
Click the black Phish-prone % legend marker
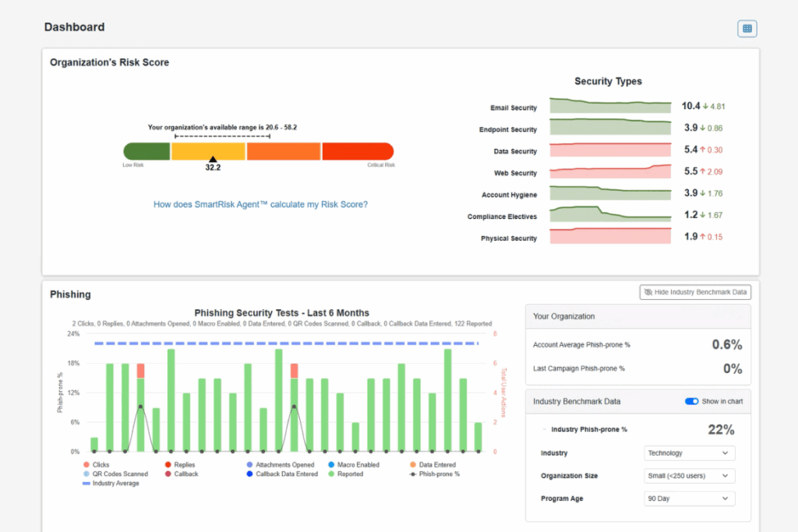pyautogui.click(x=412, y=474)
